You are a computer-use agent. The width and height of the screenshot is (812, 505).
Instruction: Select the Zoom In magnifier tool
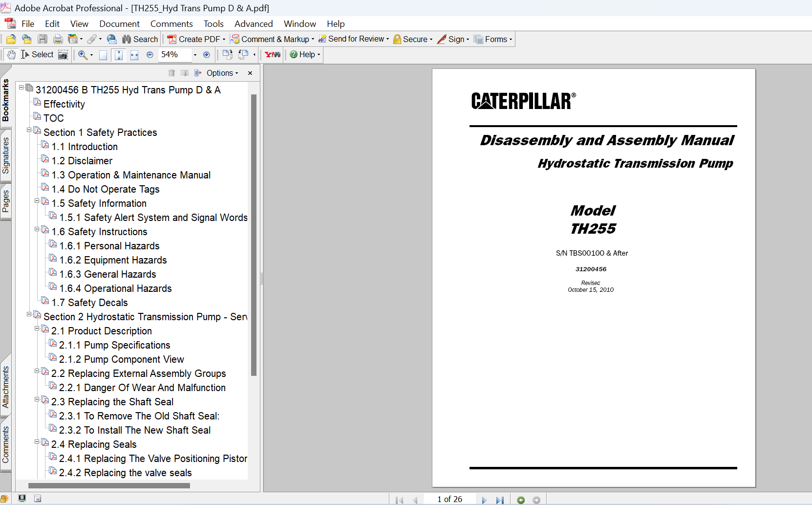tap(83, 55)
